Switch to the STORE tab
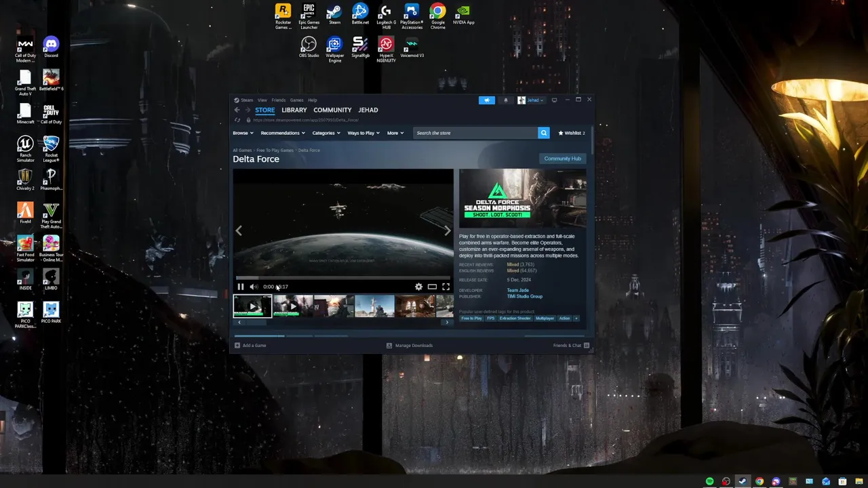The width and height of the screenshot is (868, 488). [x=265, y=110]
